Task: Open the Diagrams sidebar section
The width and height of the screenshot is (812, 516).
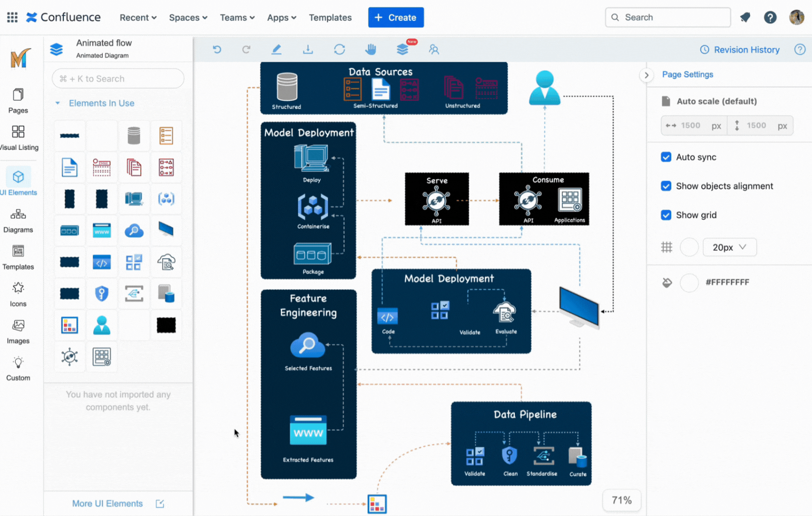Action: click(18, 220)
